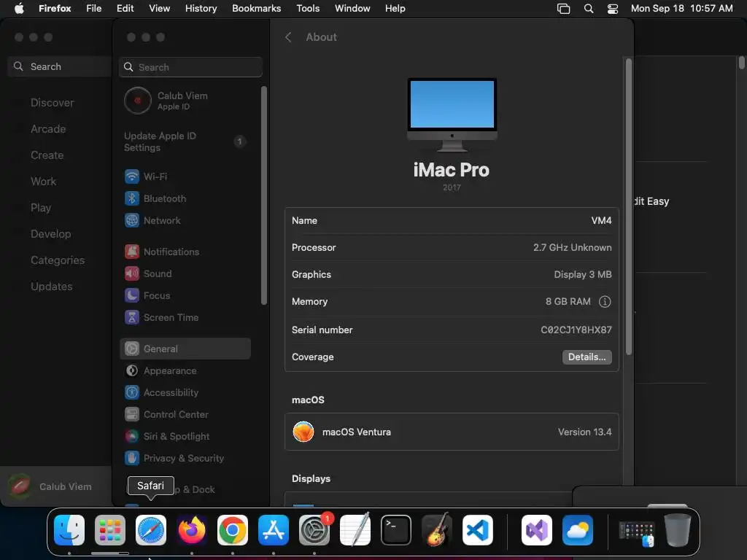Click the About pane vertical scrollbar
Viewport: 747px width, 560px height.
point(628,206)
